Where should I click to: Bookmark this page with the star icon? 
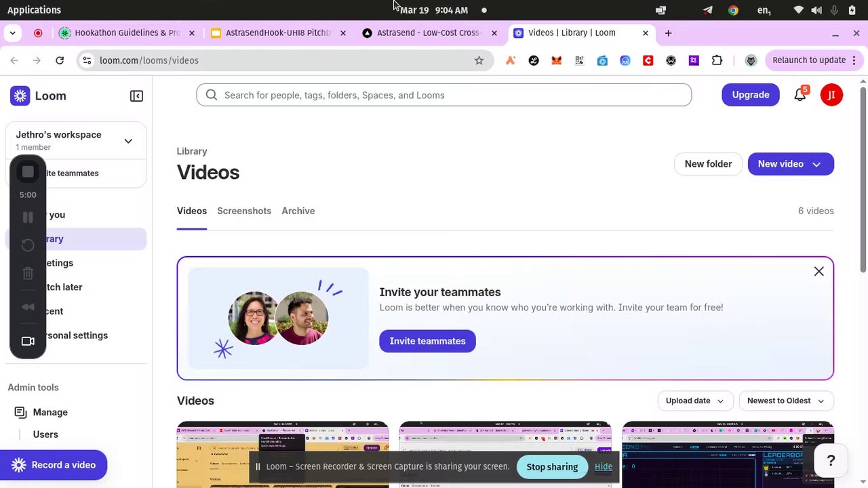[479, 60]
